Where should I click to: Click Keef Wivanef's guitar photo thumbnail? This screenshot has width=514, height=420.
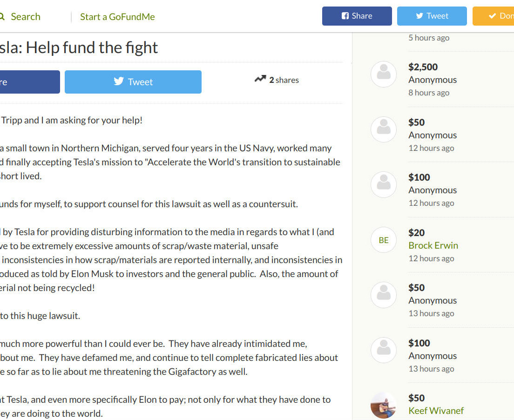384,406
